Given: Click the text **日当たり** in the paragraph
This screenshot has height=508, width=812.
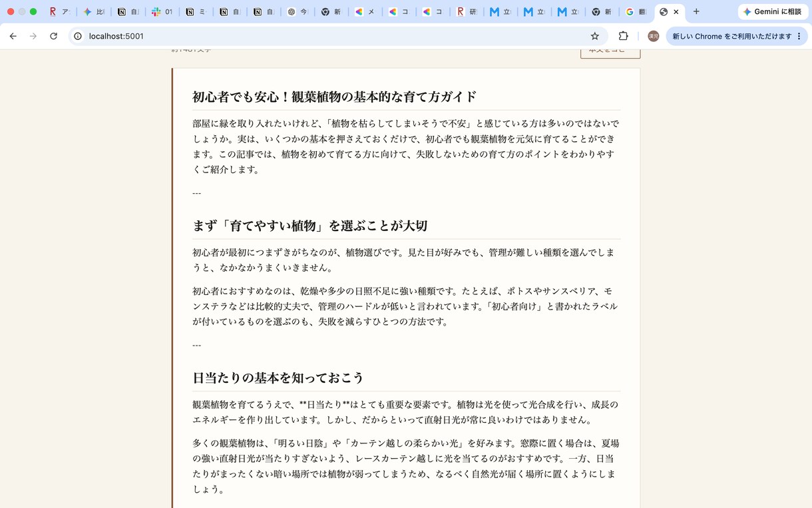Looking at the screenshot, I should coord(324,405).
